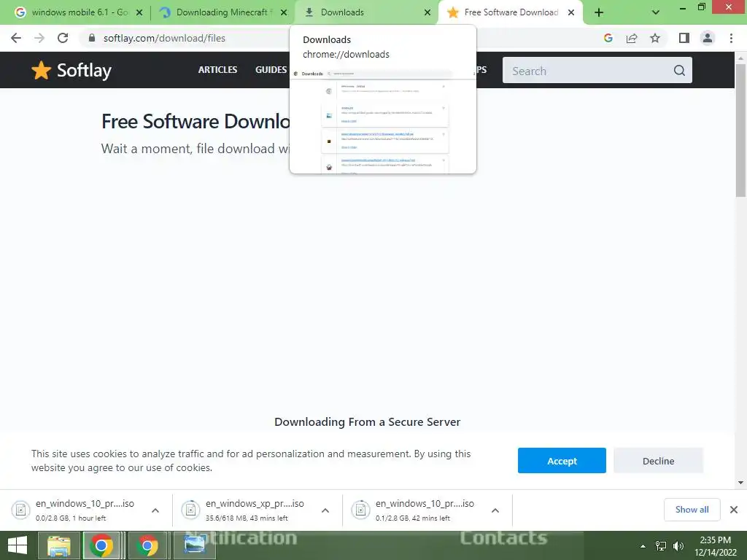Viewport: 747px width, 560px height.
Task: Click the padlock site info icon
Action: pyautogui.click(x=92, y=38)
